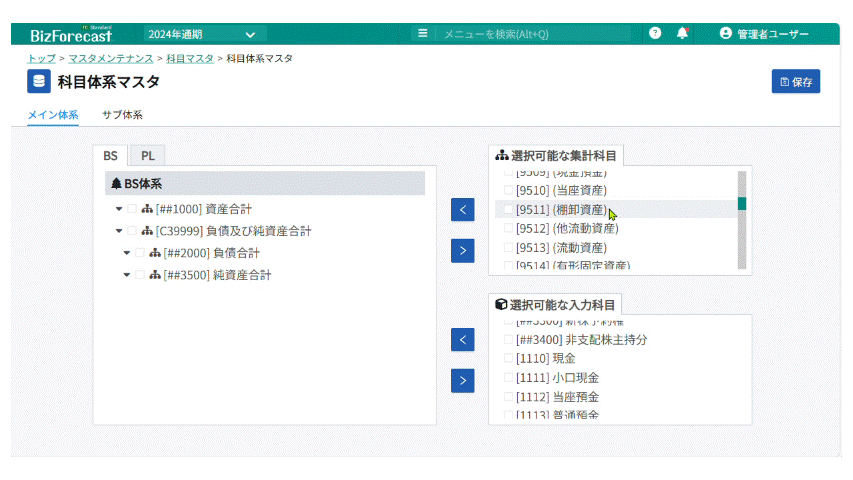Open the notifications bell icon
This screenshot has height=480, width=853.
pos(683,33)
